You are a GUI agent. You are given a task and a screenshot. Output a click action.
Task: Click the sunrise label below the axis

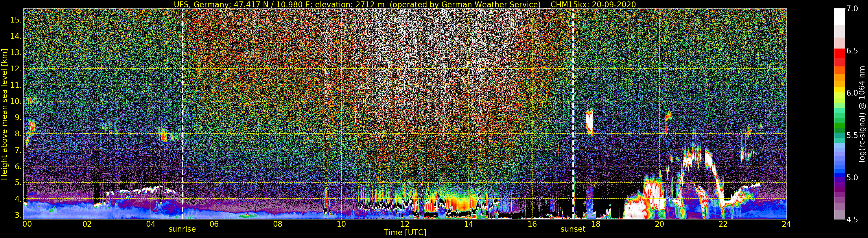point(182,229)
